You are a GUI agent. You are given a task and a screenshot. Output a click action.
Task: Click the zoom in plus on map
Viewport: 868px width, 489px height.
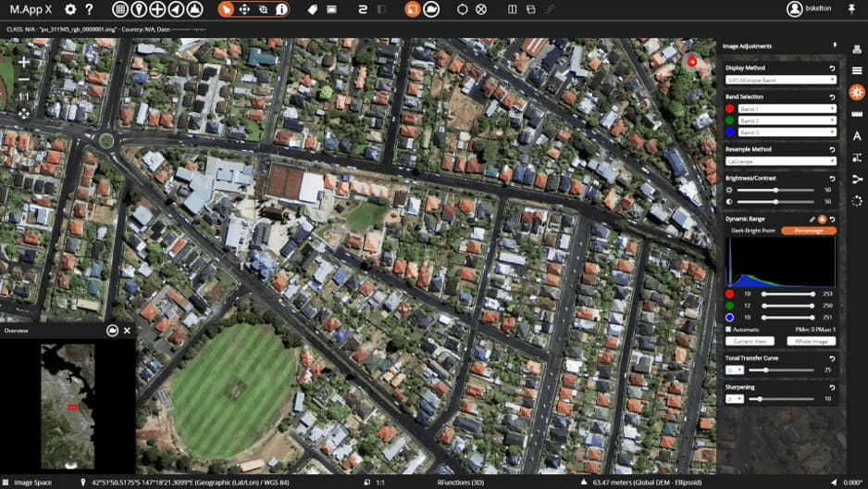[24, 62]
